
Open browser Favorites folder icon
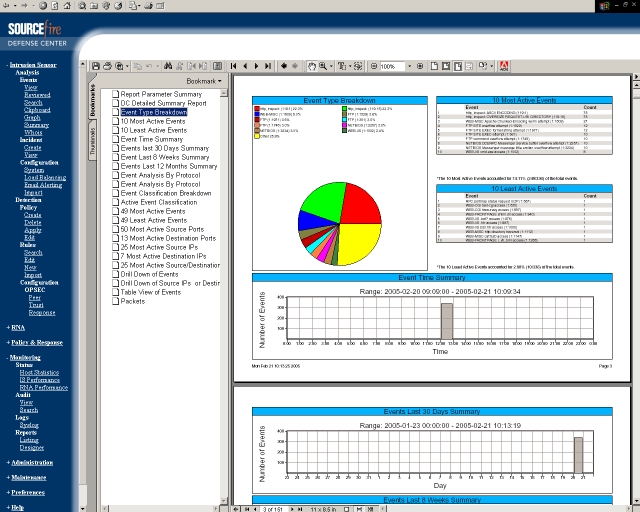(94, 6)
